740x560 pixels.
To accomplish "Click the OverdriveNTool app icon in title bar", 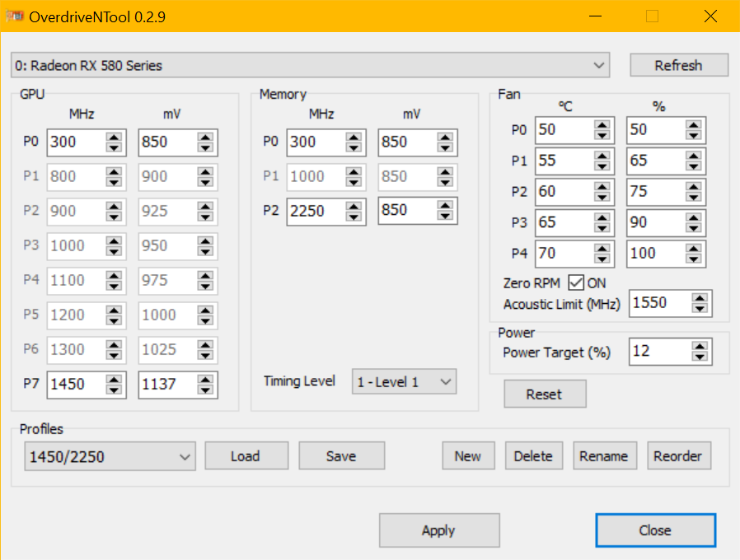I will click(x=15, y=16).
